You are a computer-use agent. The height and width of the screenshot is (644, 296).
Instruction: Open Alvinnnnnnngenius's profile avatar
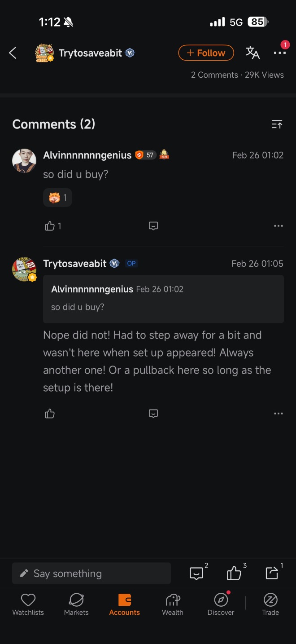pyautogui.click(x=24, y=161)
